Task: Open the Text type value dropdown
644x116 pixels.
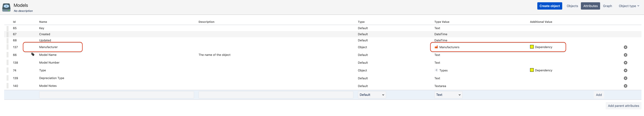Action: point(448,95)
